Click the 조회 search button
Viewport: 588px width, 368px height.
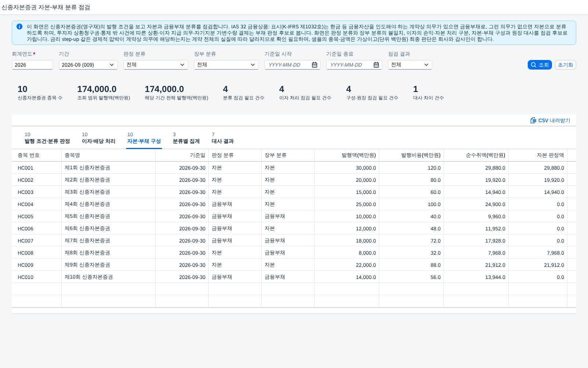click(x=539, y=65)
